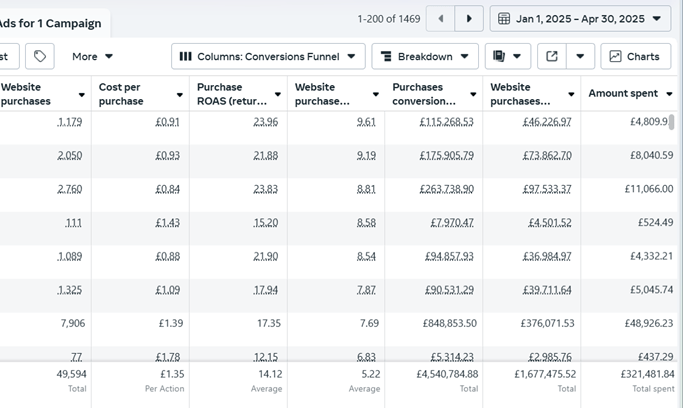The image size is (683, 408).
Task: Open the reports book icon menu
Action: pyautogui.click(x=508, y=57)
